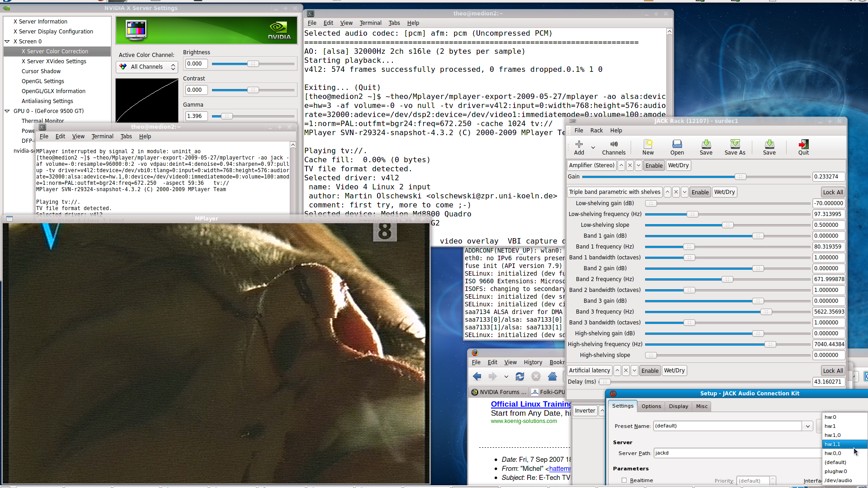
Task: Click the JACK Setup window title icon
Action: [x=613, y=394]
